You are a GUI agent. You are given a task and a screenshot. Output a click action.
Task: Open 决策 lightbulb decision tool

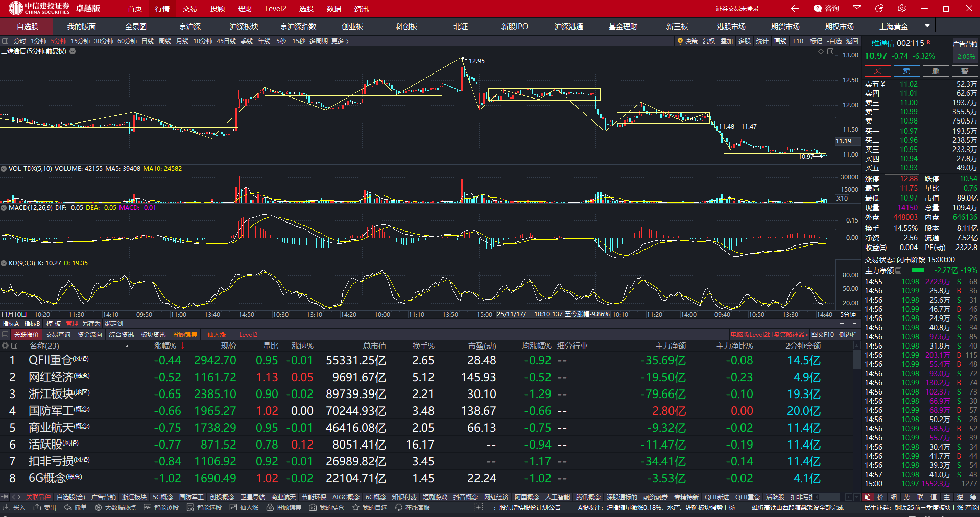(687, 41)
